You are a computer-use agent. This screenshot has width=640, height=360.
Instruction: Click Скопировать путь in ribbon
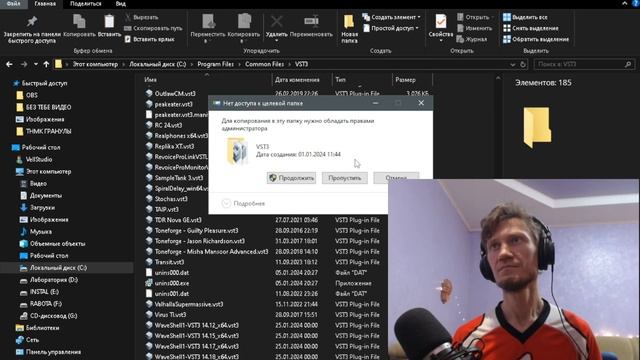[153, 28]
